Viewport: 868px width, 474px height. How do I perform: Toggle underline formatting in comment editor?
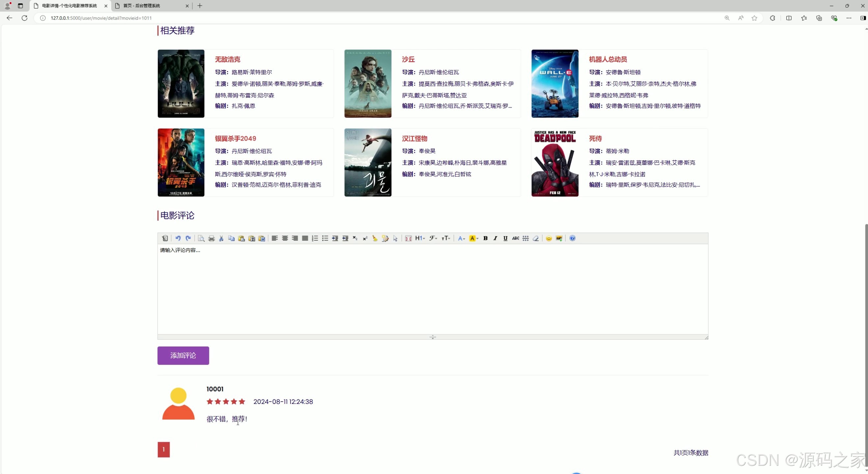[505, 239]
